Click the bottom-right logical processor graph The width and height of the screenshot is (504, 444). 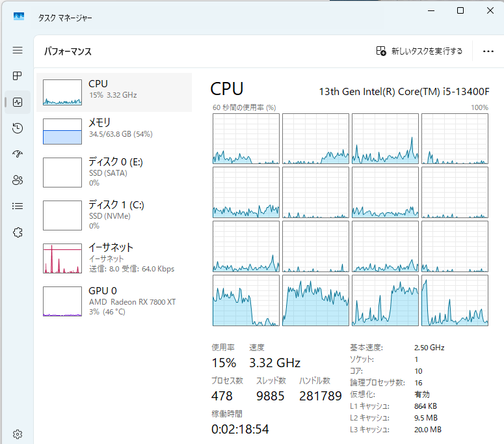tap(455, 300)
